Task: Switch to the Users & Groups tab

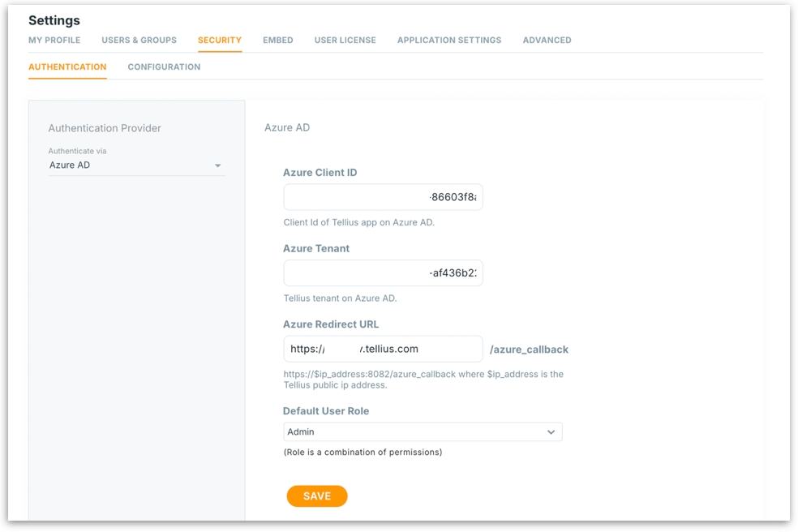Action: (x=139, y=40)
